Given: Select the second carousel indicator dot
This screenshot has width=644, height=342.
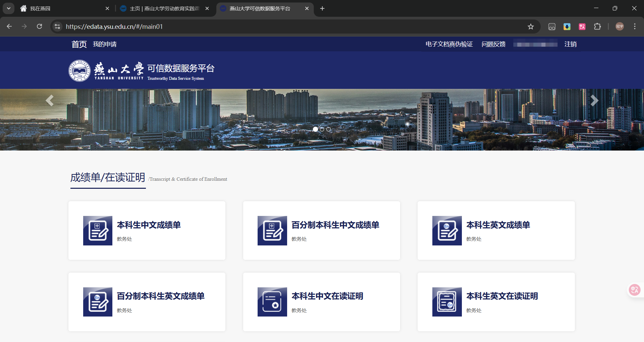Looking at the screenshot, I should (x=322, y=129).
